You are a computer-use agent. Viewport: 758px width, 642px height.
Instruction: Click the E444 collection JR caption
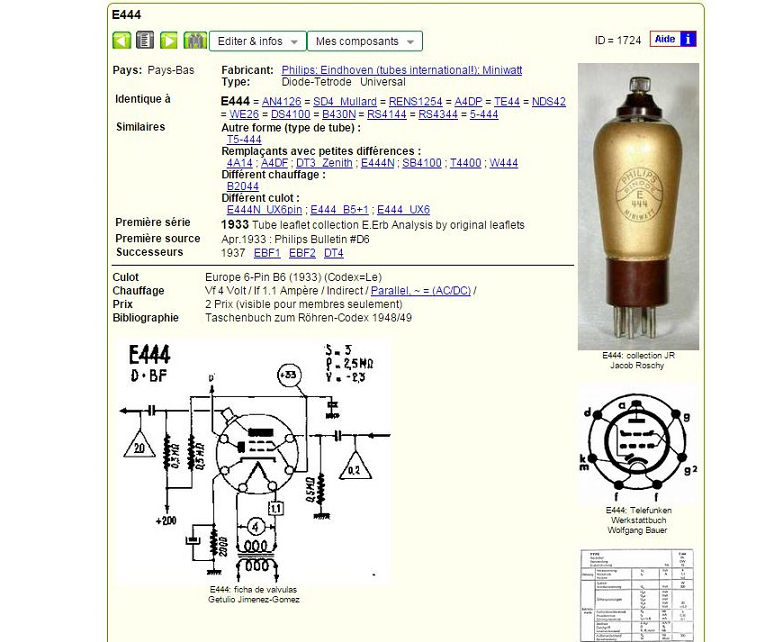click(638, 355)
